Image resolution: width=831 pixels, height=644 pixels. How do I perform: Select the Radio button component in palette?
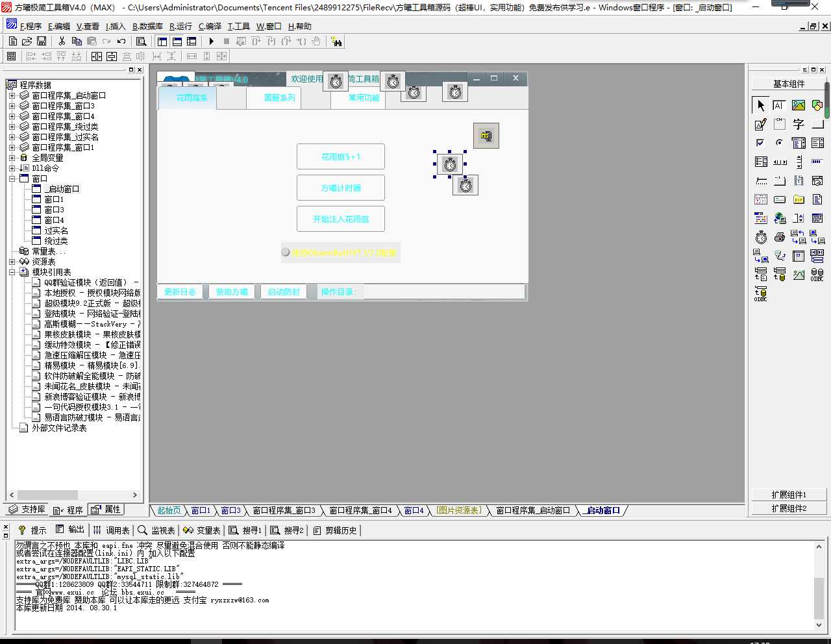click(780, 143)
